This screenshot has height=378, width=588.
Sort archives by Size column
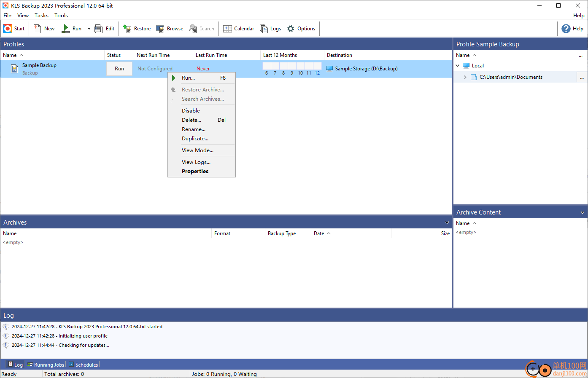click(x=421, y=233)
